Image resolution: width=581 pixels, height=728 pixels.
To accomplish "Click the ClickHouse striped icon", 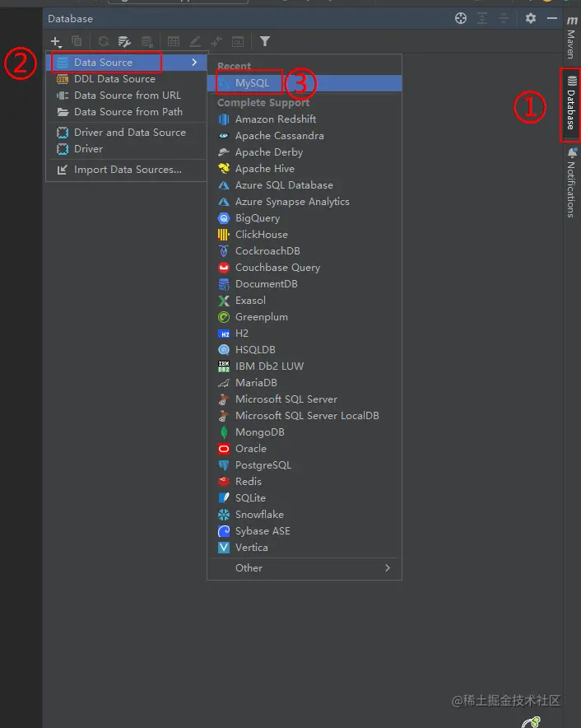I will tap(224, 235).
